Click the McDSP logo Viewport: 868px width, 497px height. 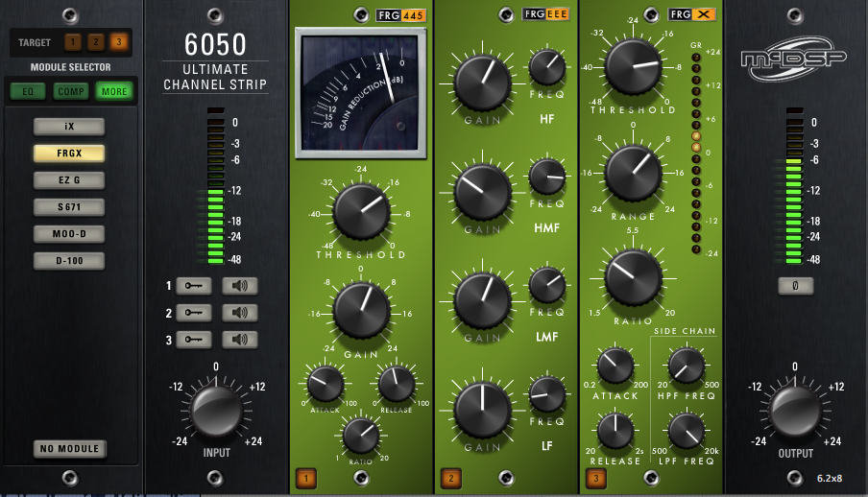[x=794, y=59]
